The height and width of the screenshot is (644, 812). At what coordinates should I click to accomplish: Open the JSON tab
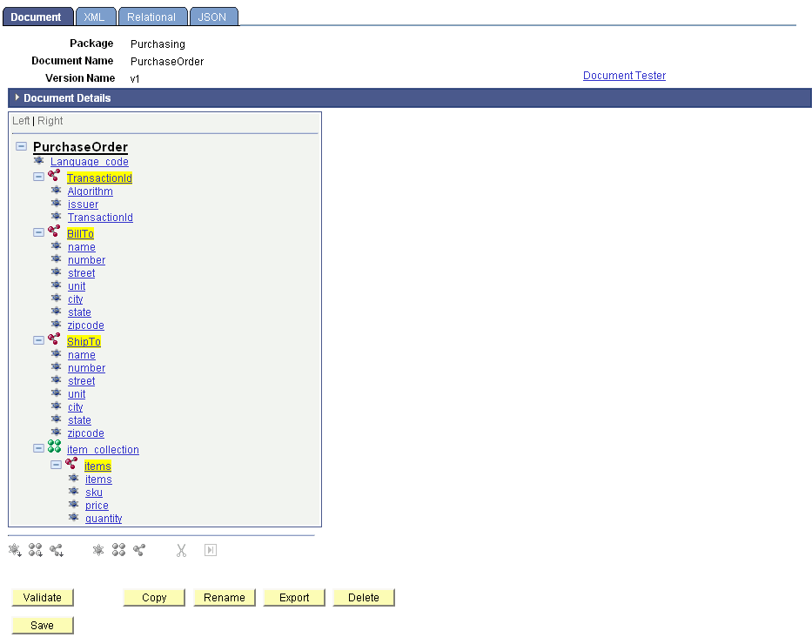(x=213, y=16)
